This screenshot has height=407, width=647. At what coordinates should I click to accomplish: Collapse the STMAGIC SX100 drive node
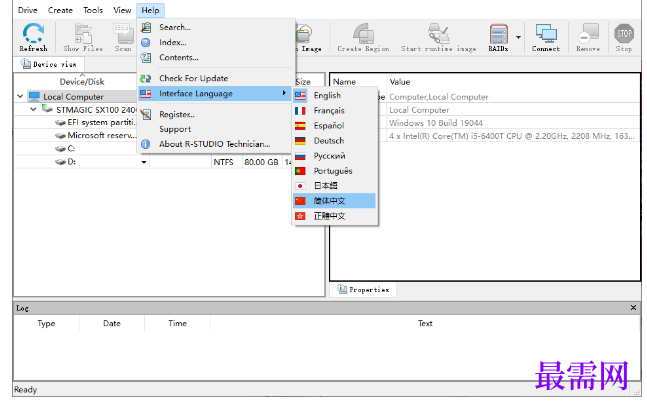(x=33, y=109)
